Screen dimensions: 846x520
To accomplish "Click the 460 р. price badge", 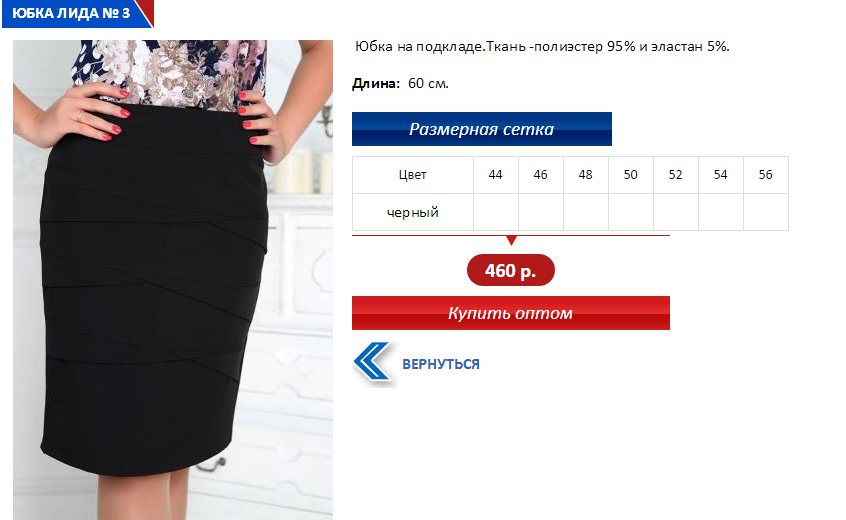I will point(510,270).
